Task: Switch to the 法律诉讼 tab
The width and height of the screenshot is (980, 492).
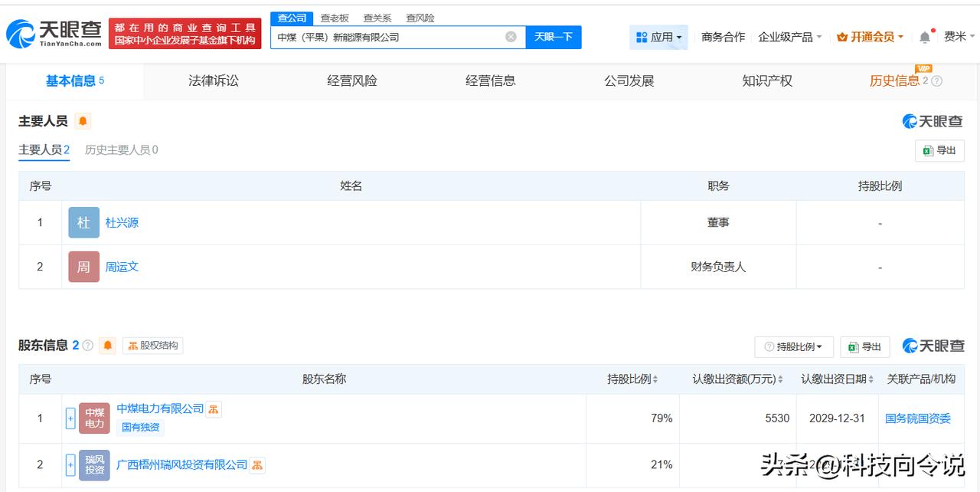Action: coord(214,81)
